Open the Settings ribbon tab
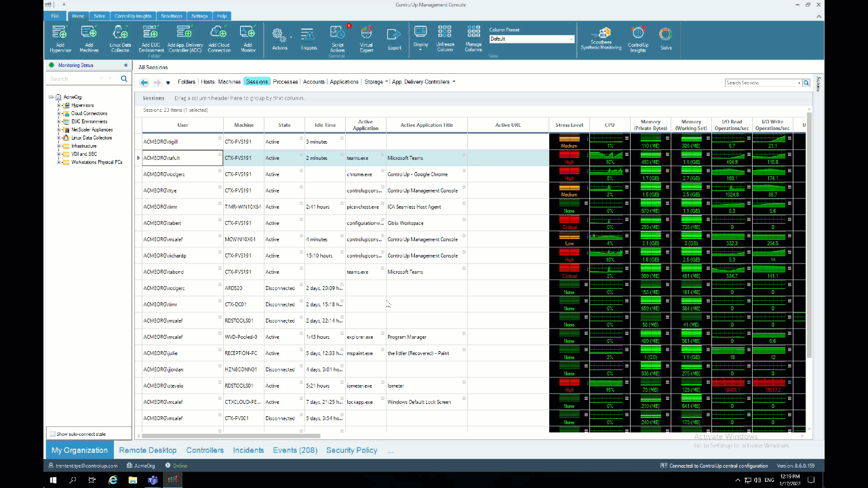This screenshot has height=488, width=868. point(199,16)
